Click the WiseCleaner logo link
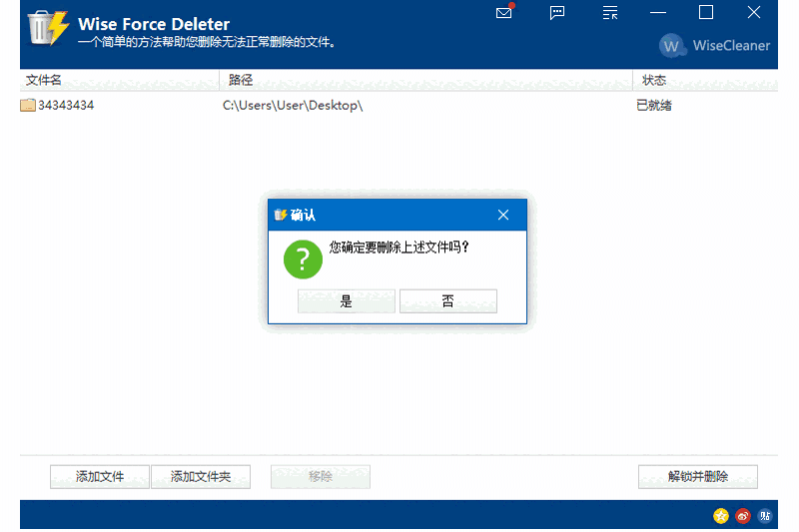The height and width of the screenshot is (532, 799). (x=714, y=46)
